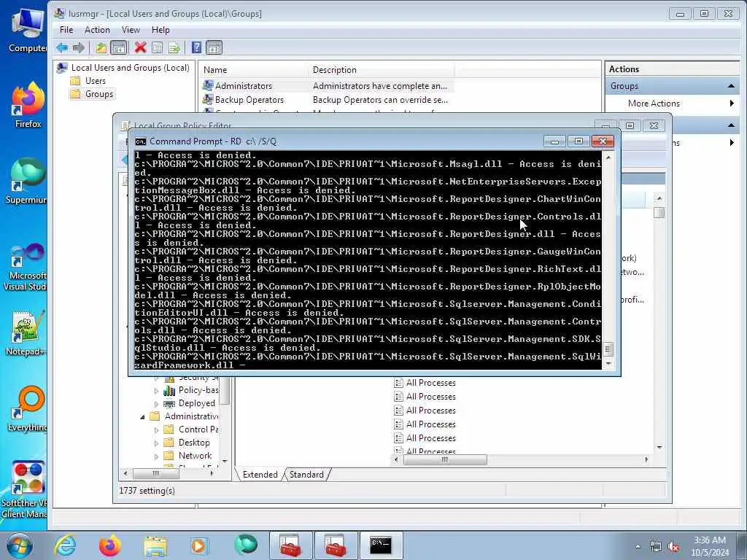Screen dimensions: 747x560
Task: Click the Forward arrow in lusrmgr toolbar
Action: [x=79, y=47]
